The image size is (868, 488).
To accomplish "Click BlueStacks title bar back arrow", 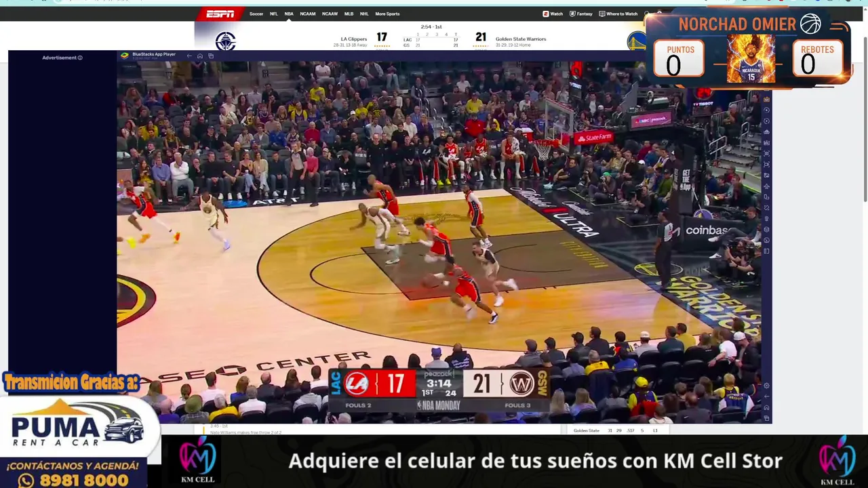I will point(189,56).
